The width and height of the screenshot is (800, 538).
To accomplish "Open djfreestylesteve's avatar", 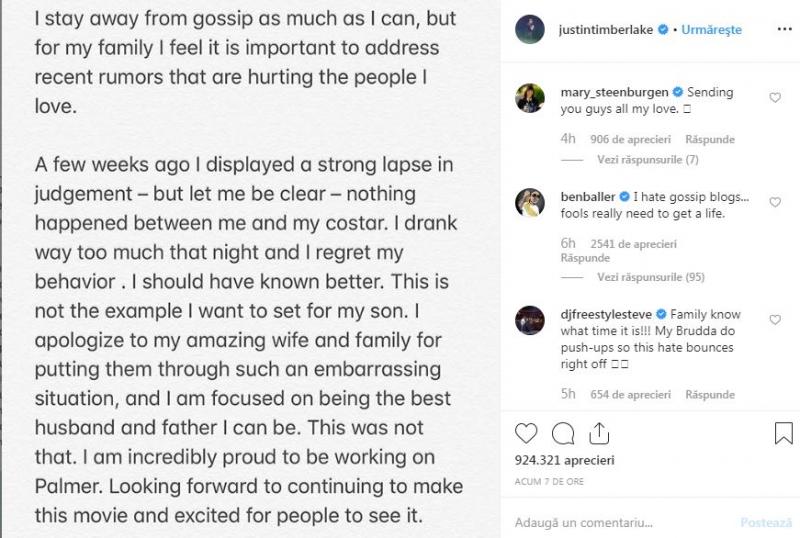I will [x=529, y=320].
